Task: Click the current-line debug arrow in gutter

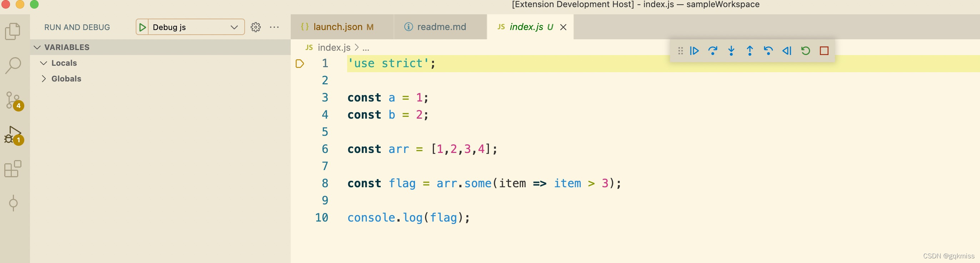Action: [300, 64]
